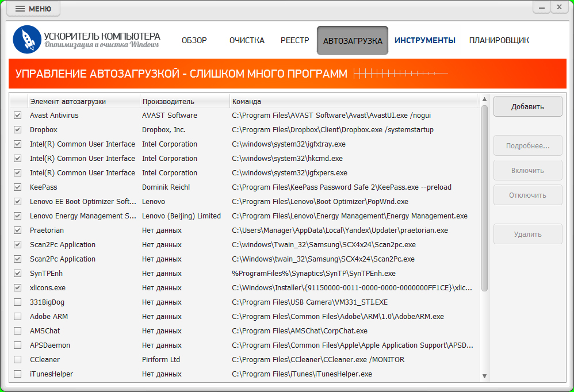Screen dimensions: 574x392
Task: Close the application window
Action: pyautogui.click(x=560, y=7)
